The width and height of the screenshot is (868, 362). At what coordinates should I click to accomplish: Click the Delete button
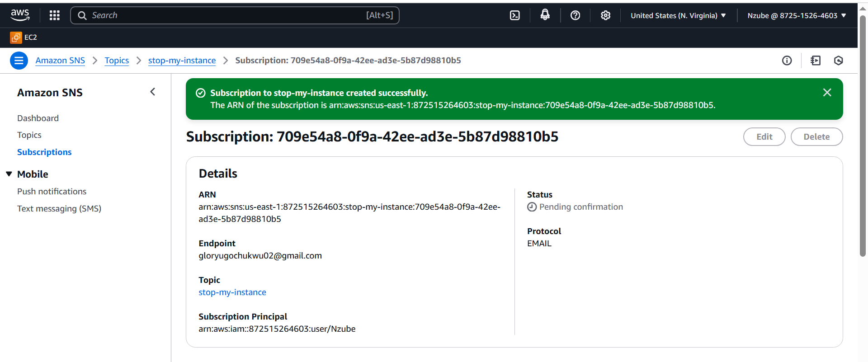click(816, 137)
